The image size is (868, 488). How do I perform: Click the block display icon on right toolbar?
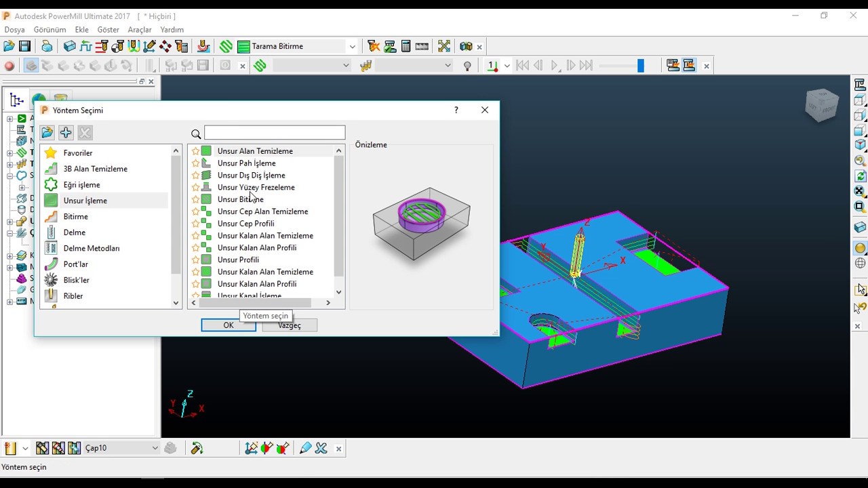coord(860,228)
